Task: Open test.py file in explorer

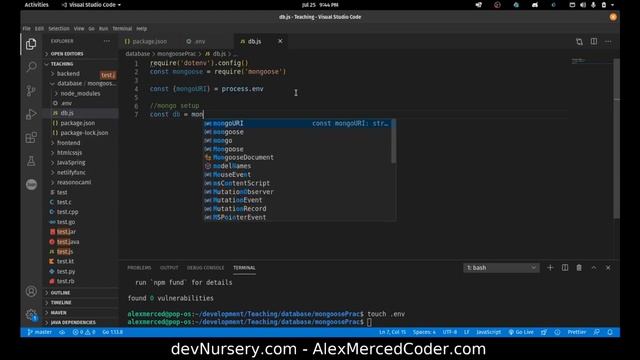Action: click(x=65, y=271)
